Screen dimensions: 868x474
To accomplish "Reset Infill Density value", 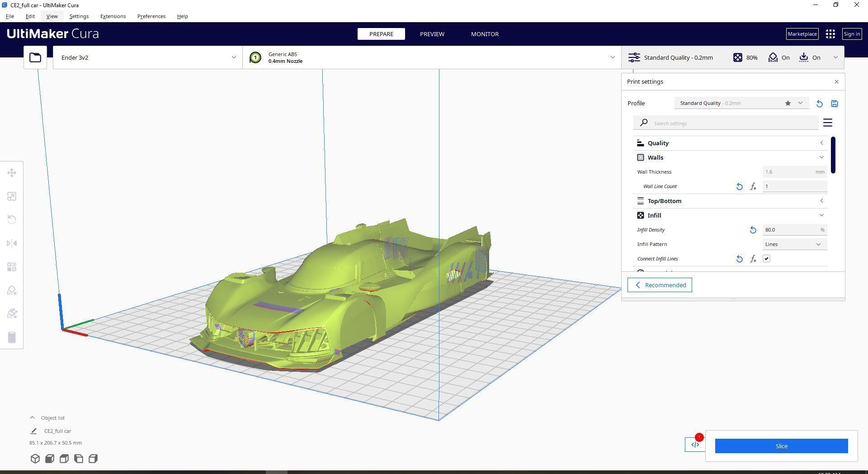I will [753, 230].
